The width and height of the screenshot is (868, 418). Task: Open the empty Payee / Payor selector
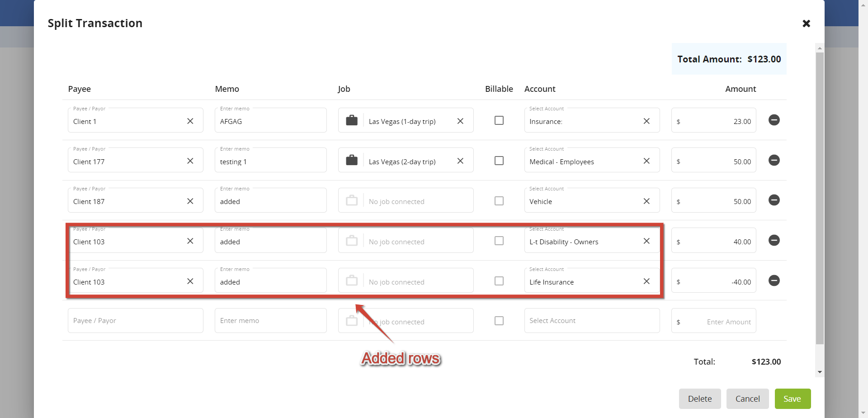(x=135, y=320)
